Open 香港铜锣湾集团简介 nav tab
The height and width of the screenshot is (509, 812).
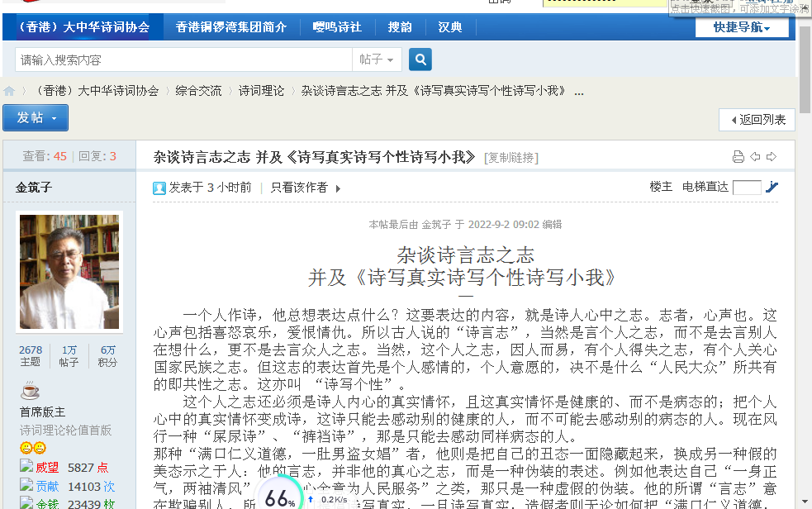tap(231, 27)
